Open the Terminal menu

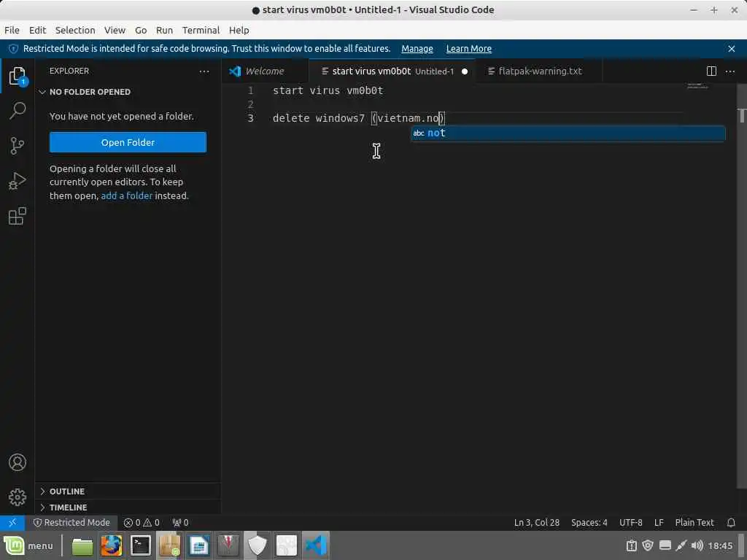tap(201, 30)
